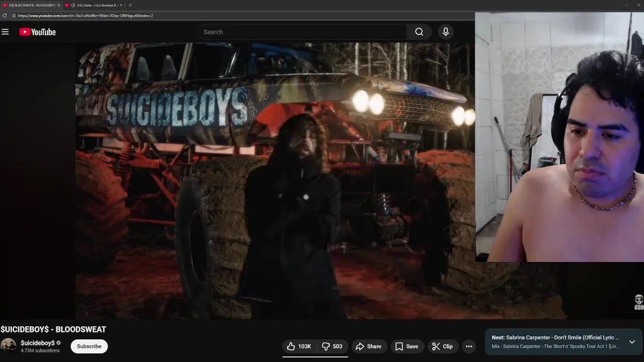The image size is (644, 362).
Task: Expand the Next playlist panel chevron
Action: point(632,342)
